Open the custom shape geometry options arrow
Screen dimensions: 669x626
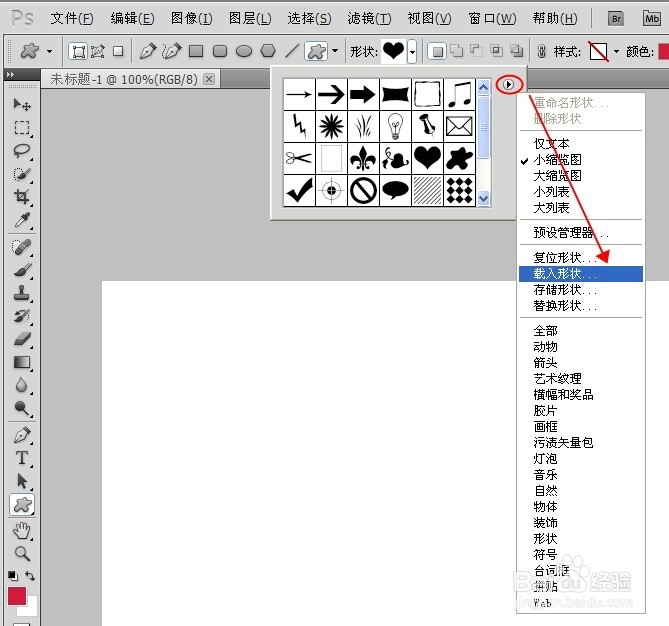[x=335, y=51]
